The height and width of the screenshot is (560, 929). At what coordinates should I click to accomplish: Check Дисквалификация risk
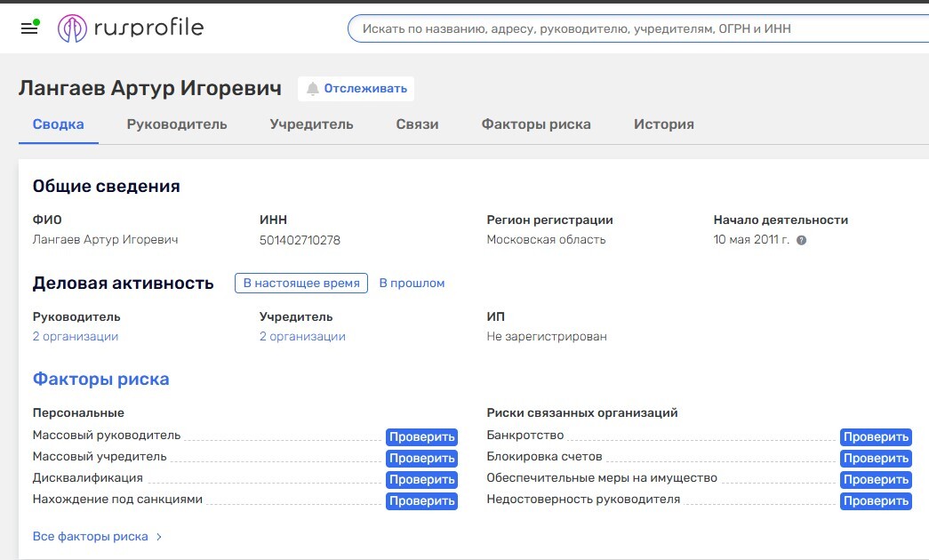tap(422, 479)
